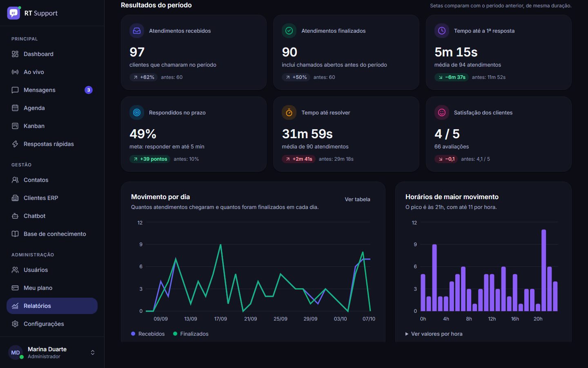This screenshot has width=588, height=368.
Task: Click the RT Support logo icon
Action: coord(13,13)
